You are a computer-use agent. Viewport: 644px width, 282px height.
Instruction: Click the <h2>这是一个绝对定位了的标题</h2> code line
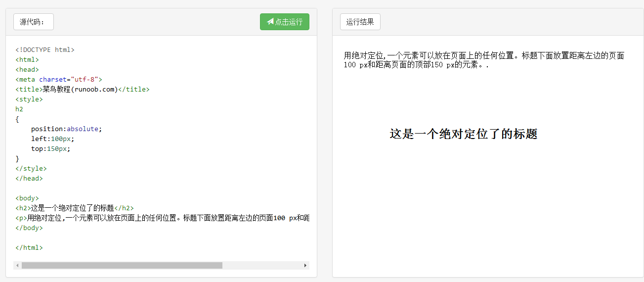[x=75, y=208]
